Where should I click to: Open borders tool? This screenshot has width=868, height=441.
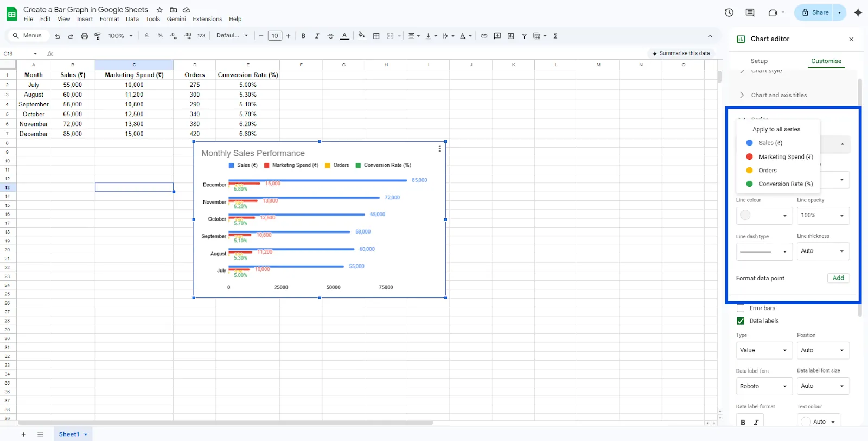[376, 36]
